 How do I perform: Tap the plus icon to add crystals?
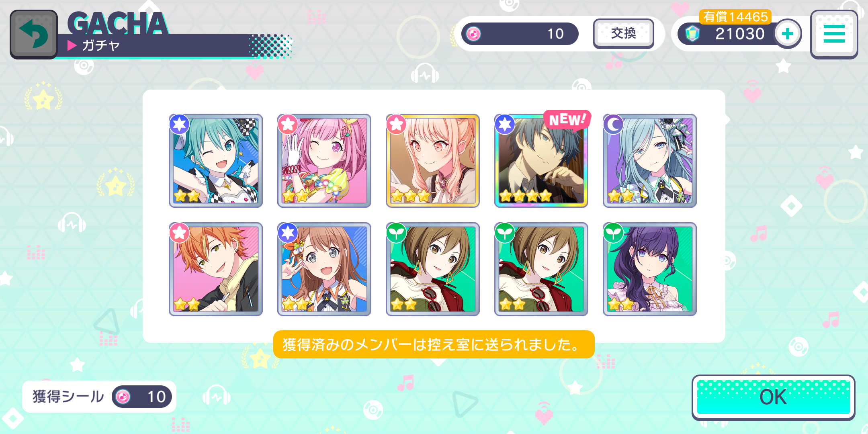[787, 34]
